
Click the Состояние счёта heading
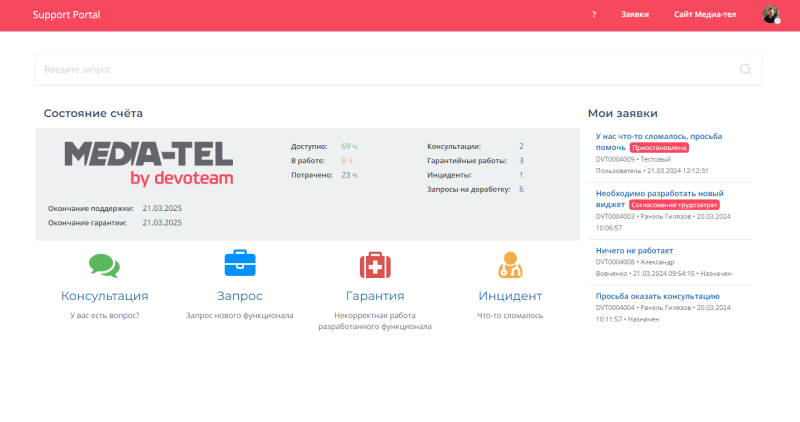pyautogui.click(x=93, y=113)
